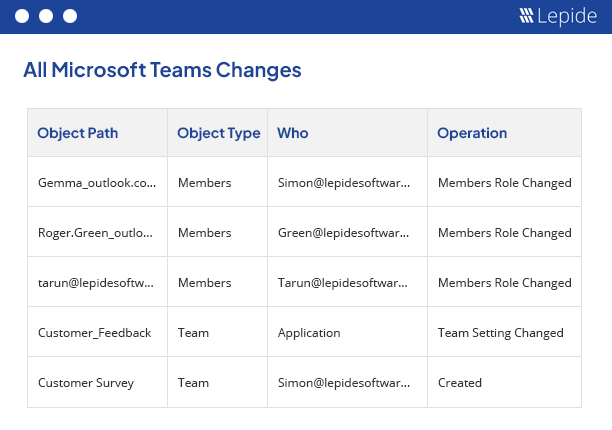The image size is (612, 430).
Task: Click the Who column header
Action: [293, 133]
